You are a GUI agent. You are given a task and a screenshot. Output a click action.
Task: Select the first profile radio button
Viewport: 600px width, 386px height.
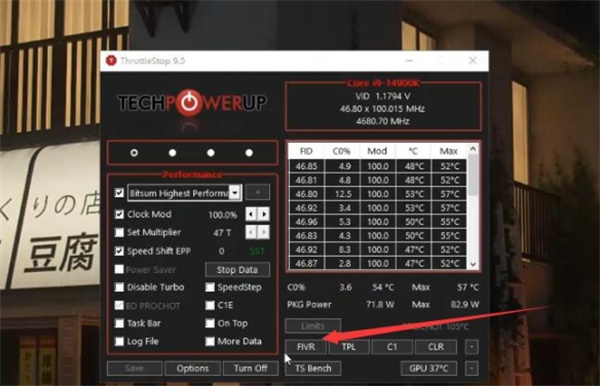click(x=134, y=153)
